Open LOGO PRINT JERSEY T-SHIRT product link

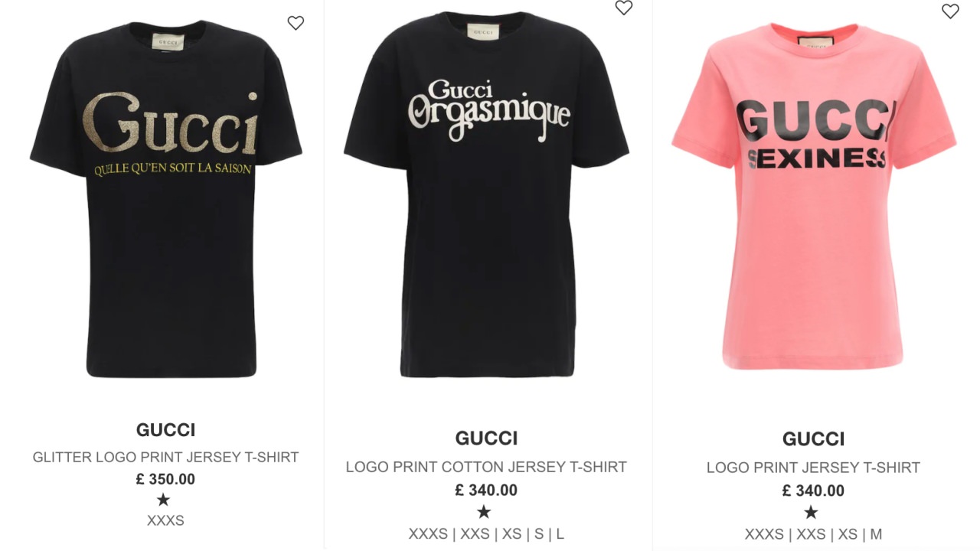click(x=813, y=468)
